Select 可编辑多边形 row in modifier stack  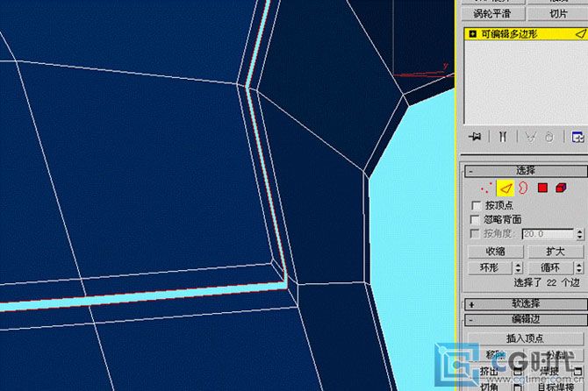point(526,34)
